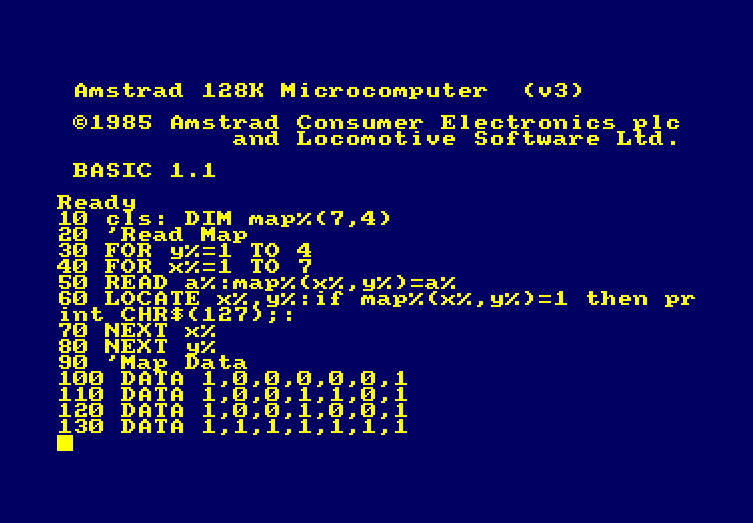Click the CHR$(127) text
Viewport: 753px width, 523px height.
(192, 315)
